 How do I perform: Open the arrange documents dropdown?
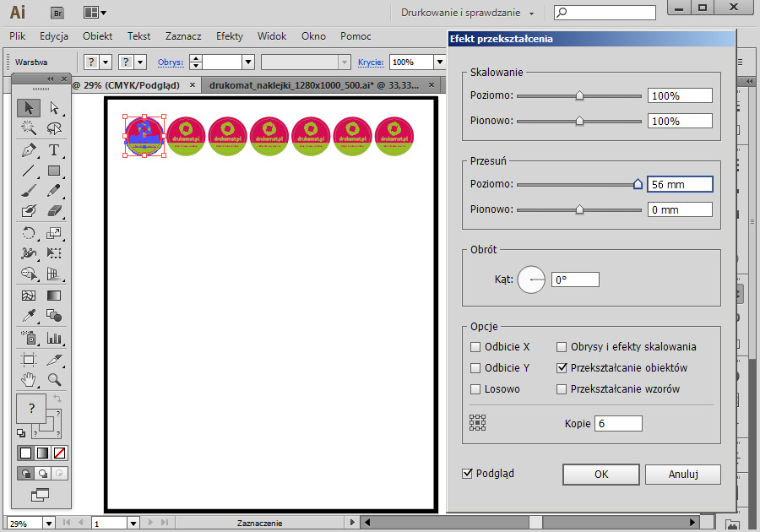point(95,13)
